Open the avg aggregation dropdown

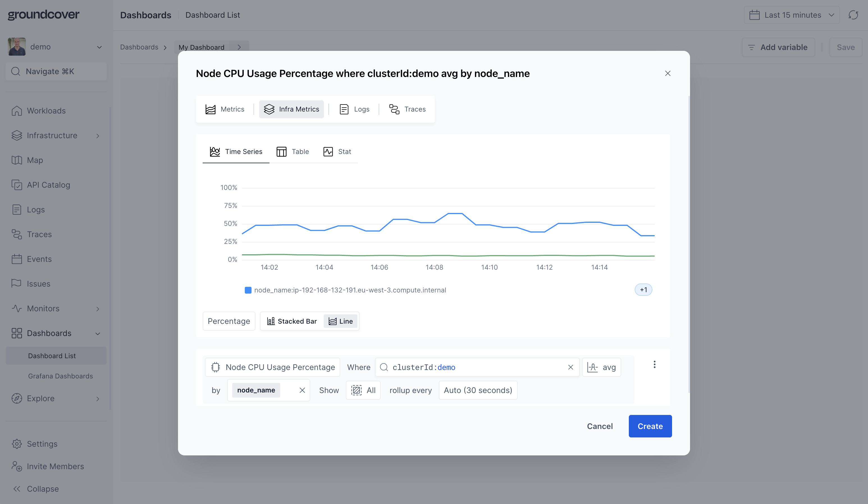[x=601, y=367]
